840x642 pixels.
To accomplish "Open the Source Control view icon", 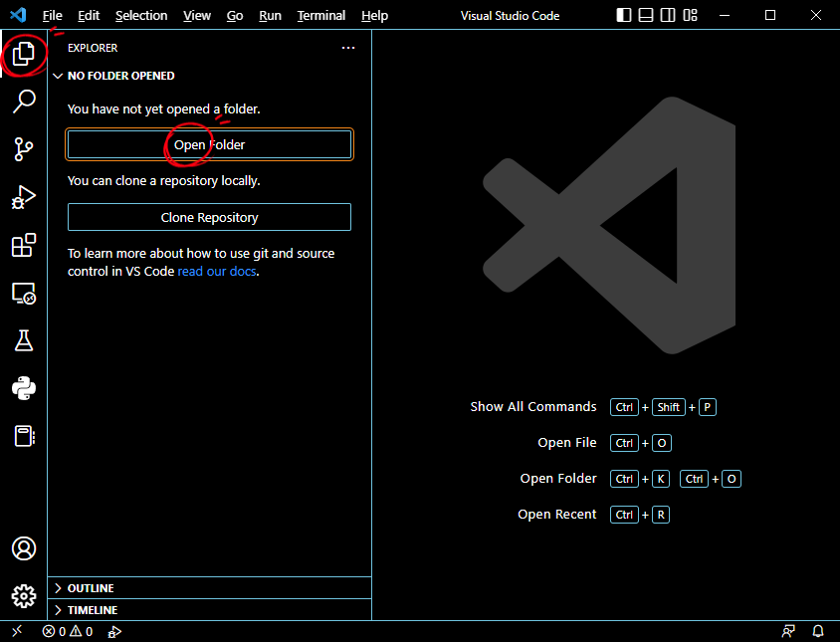I will pos(24,149).
